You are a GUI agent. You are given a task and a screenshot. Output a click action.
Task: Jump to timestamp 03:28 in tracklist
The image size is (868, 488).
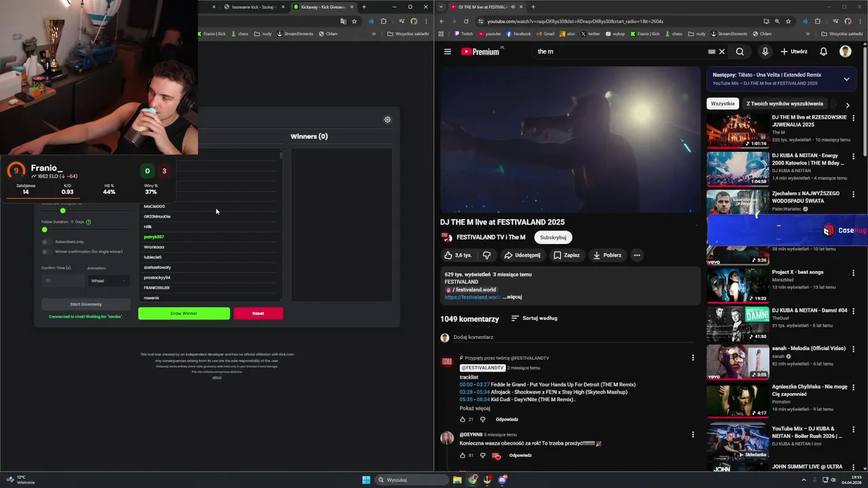pyautogui.click(x=466, y=392)
